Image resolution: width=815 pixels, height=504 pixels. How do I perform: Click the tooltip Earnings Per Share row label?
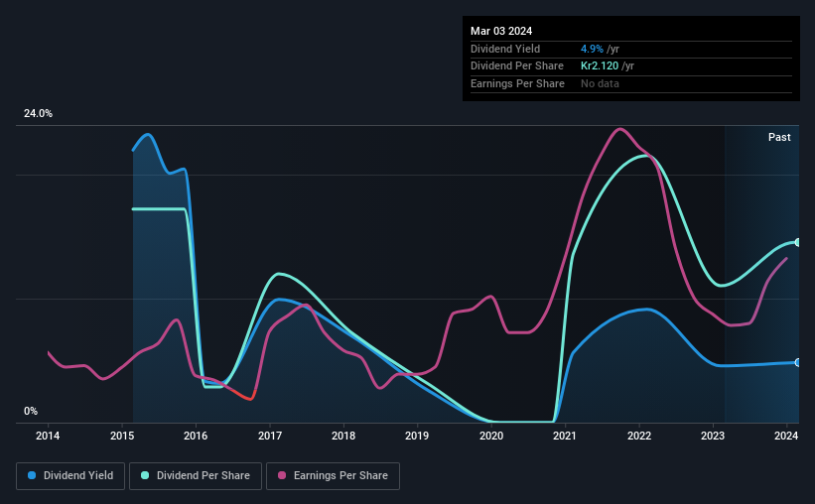coord(517,83)
